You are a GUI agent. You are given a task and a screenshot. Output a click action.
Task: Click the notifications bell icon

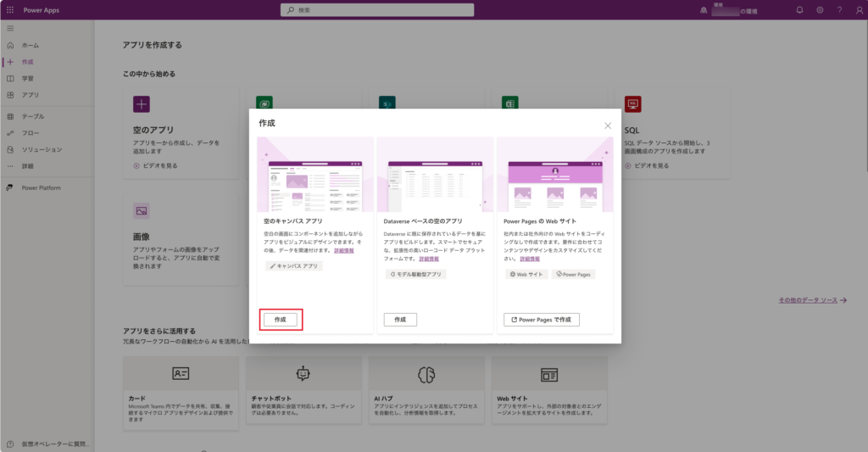click(x=799, y=10)
